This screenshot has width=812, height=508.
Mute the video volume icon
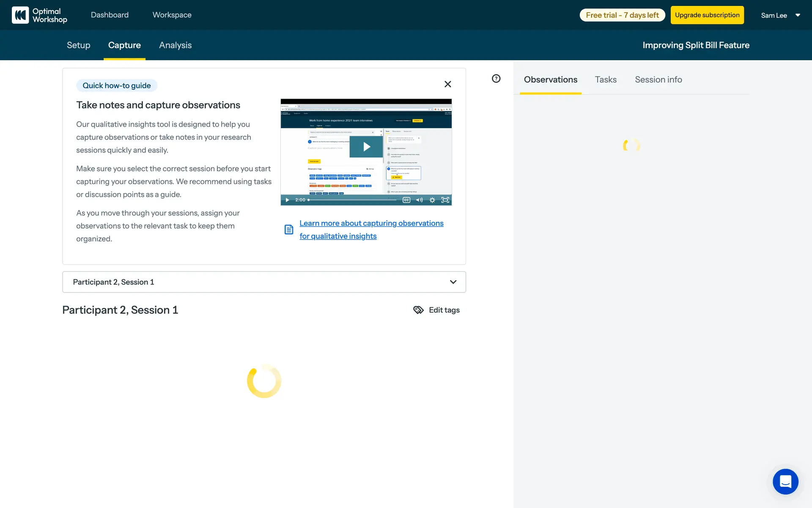click(x=419, y=200)
